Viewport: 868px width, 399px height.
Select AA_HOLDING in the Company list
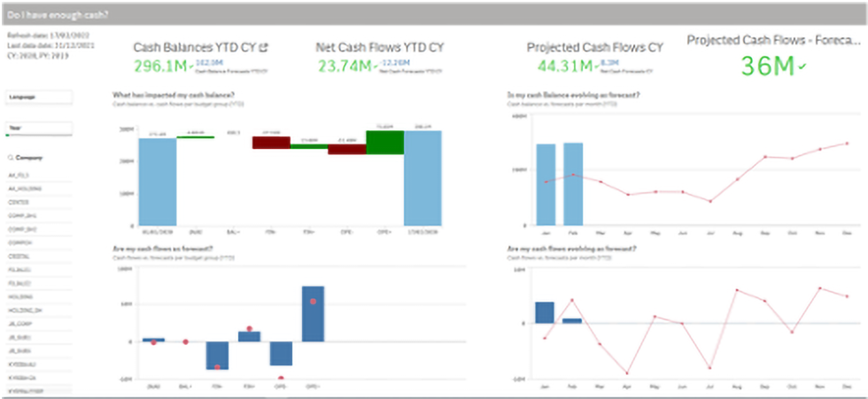[x=25, y=188]
